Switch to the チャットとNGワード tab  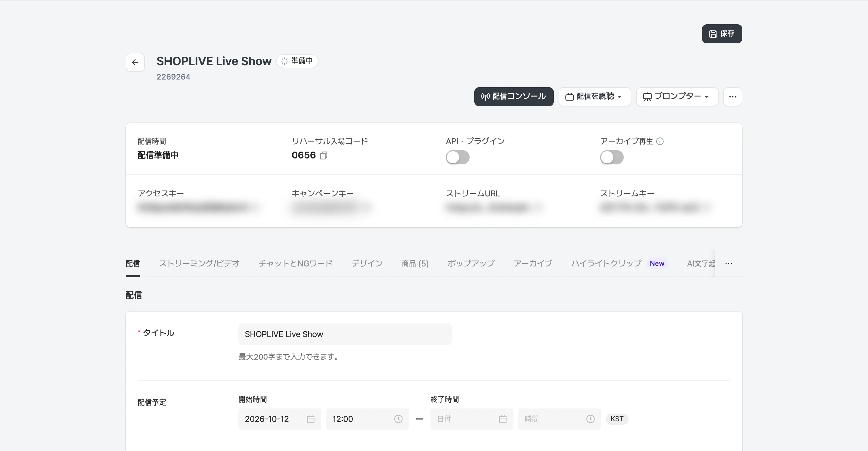coord(295,263)
